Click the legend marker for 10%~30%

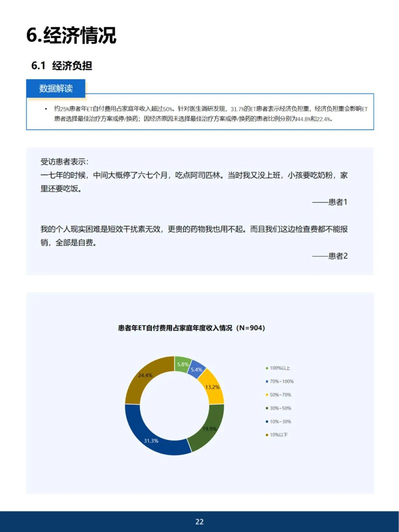pyautogui.click(x=266, y=421)
